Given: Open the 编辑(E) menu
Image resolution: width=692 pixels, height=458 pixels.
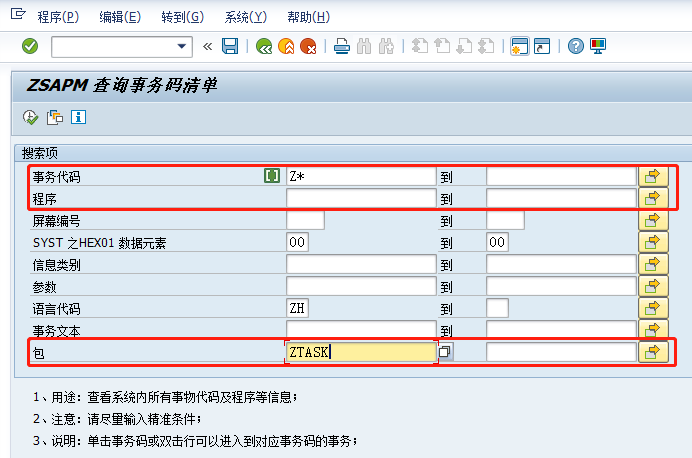Looking at the screenshot, I should coord(120,17).
